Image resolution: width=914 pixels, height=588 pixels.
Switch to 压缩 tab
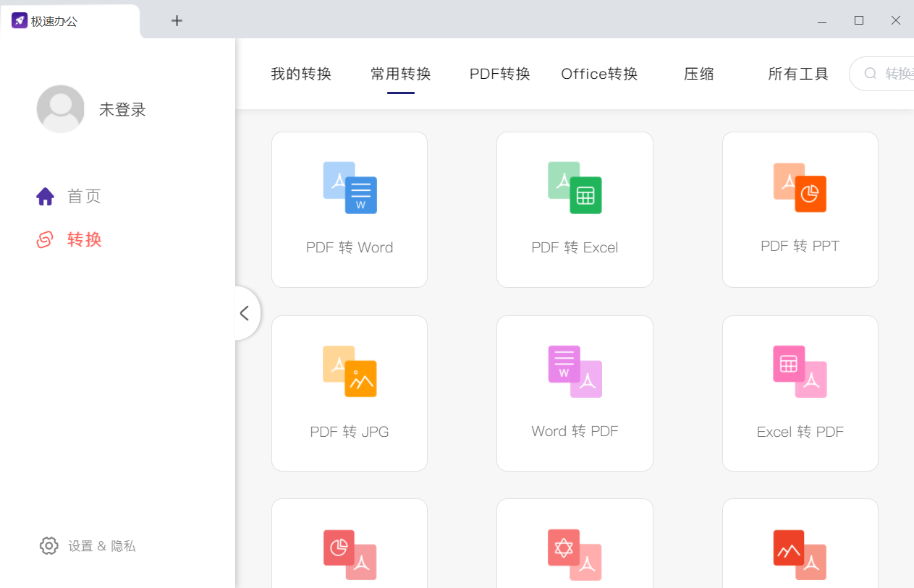pyautogui.click(x=699, y=74)
